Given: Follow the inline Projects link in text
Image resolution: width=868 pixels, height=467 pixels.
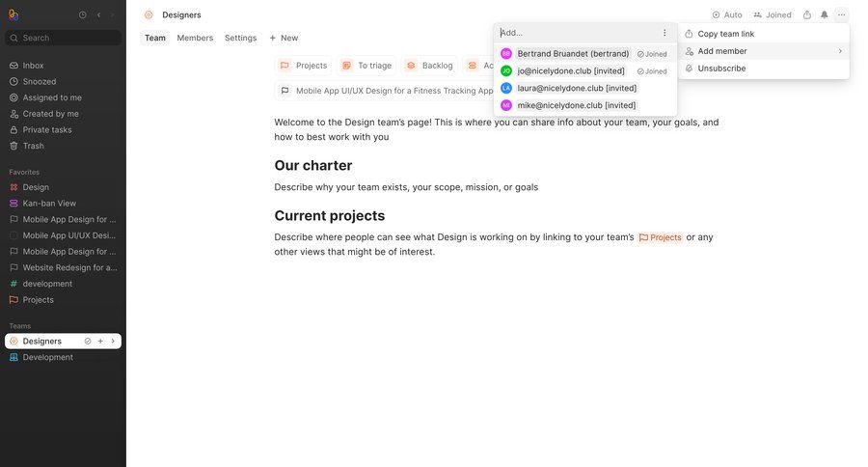Looking at the screenshot, I should [x=661, y=237].
